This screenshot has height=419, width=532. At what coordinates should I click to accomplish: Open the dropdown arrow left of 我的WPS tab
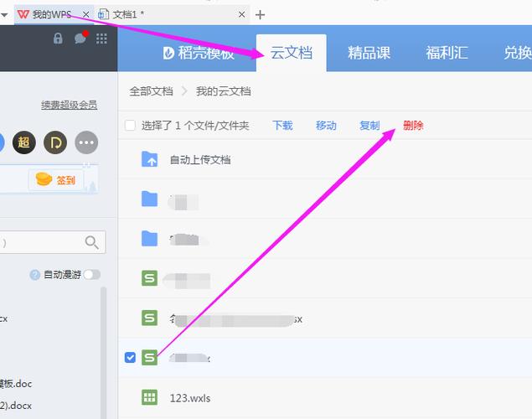4,15
